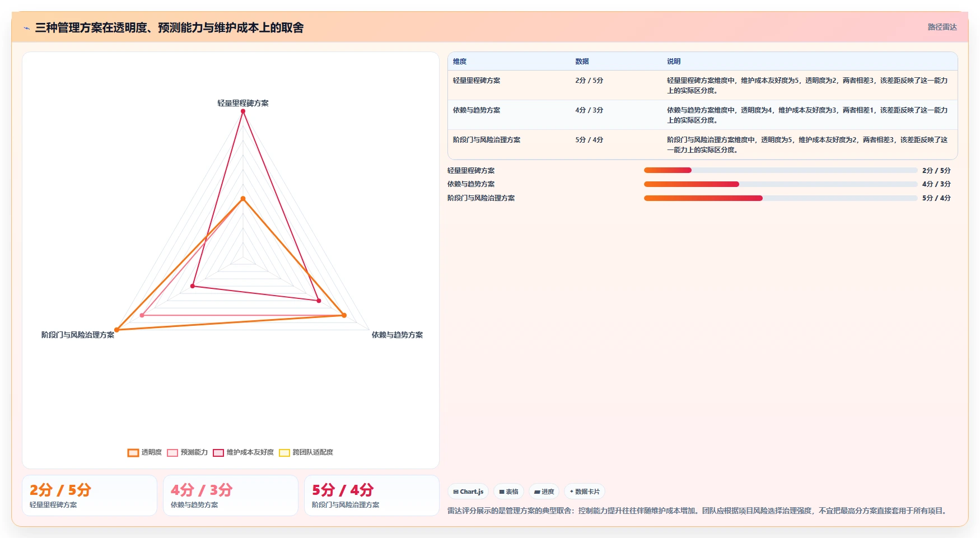Click the 阶段门与风险治理方案 cell in the table

(x=487, y=140)
